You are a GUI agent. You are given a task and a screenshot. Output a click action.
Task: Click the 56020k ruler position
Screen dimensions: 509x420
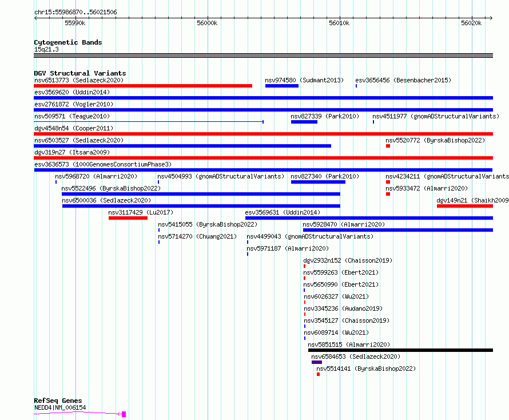(x=471, y=23)
